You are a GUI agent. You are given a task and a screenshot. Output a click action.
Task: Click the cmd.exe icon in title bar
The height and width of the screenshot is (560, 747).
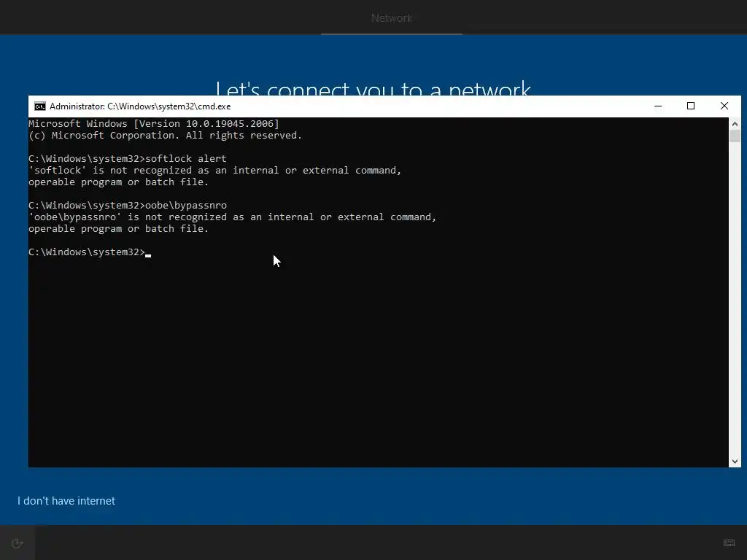[40, 106]
